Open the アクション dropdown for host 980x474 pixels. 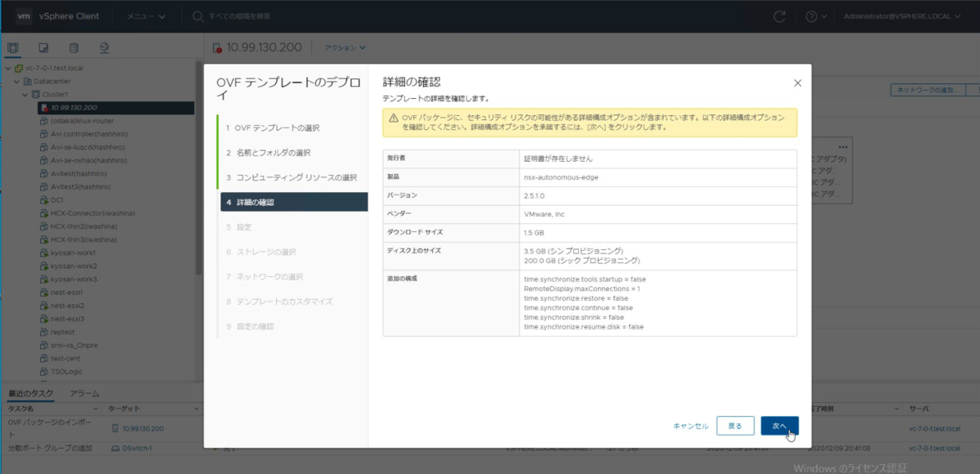345,47
